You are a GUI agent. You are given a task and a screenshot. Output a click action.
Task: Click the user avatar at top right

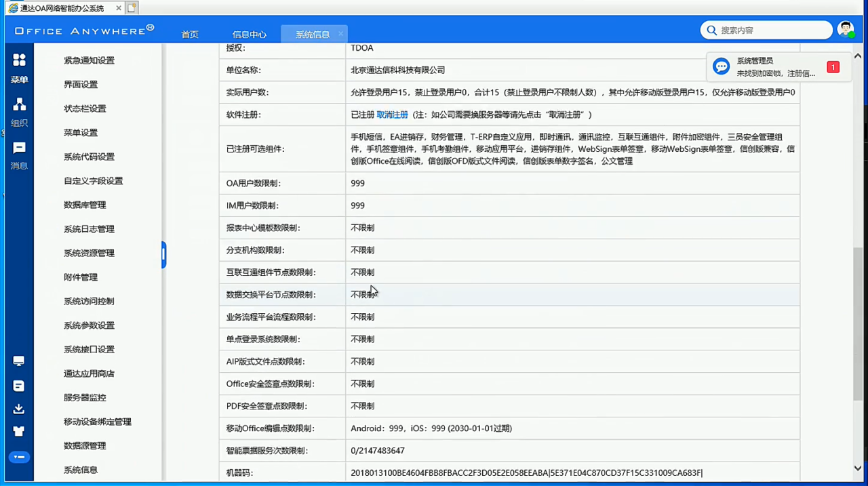(x=845, y=29)
